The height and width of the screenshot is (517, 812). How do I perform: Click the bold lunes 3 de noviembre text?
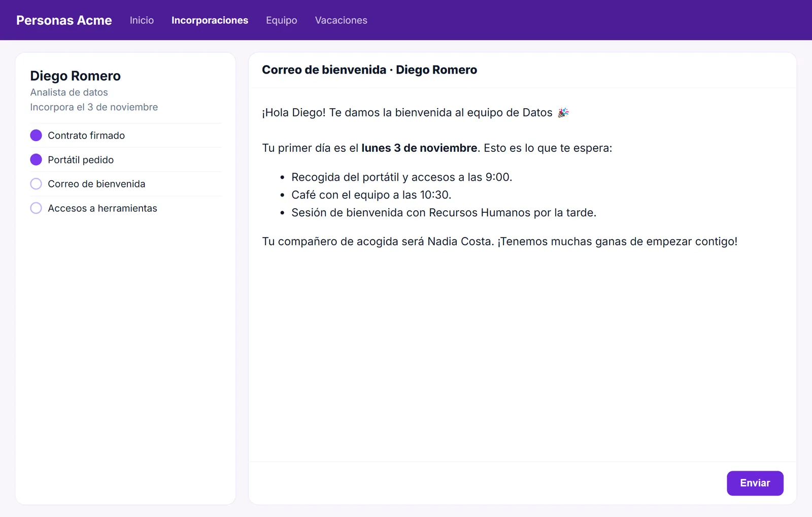419,148
